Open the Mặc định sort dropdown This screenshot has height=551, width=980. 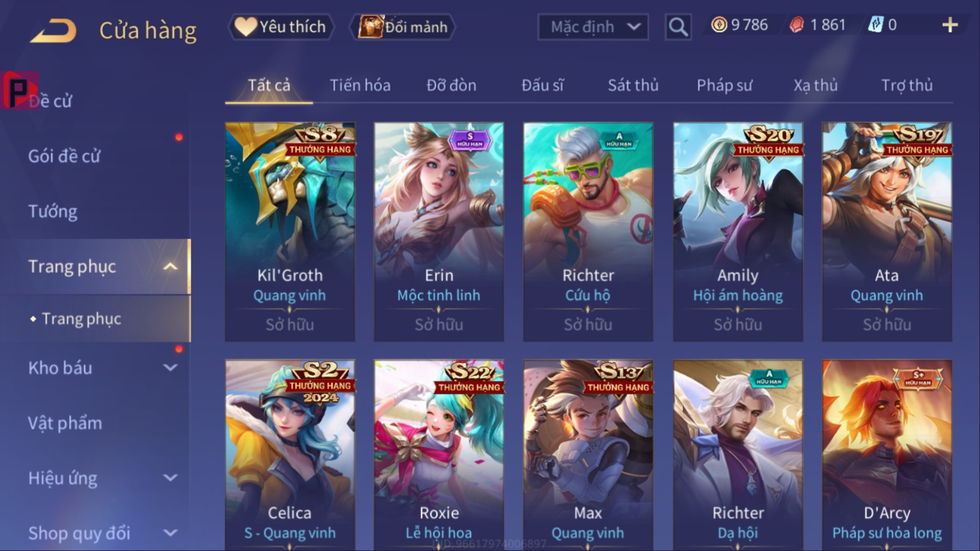(593, 27)
